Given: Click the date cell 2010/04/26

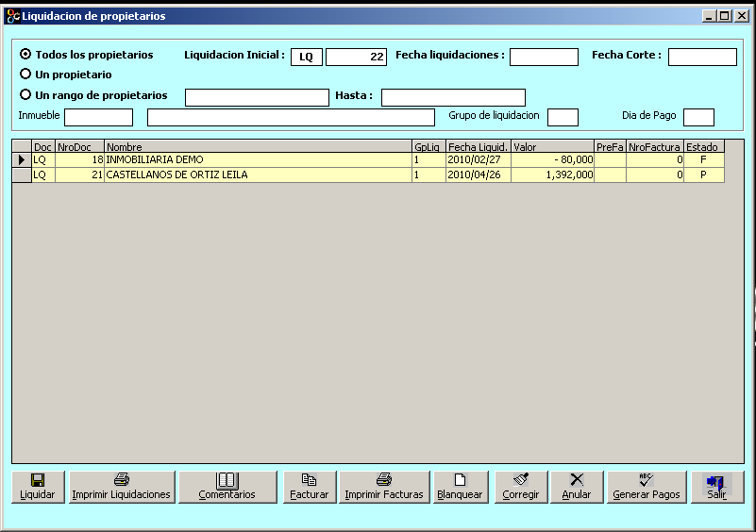Looking at the screenshot, I should click(479, 175).
